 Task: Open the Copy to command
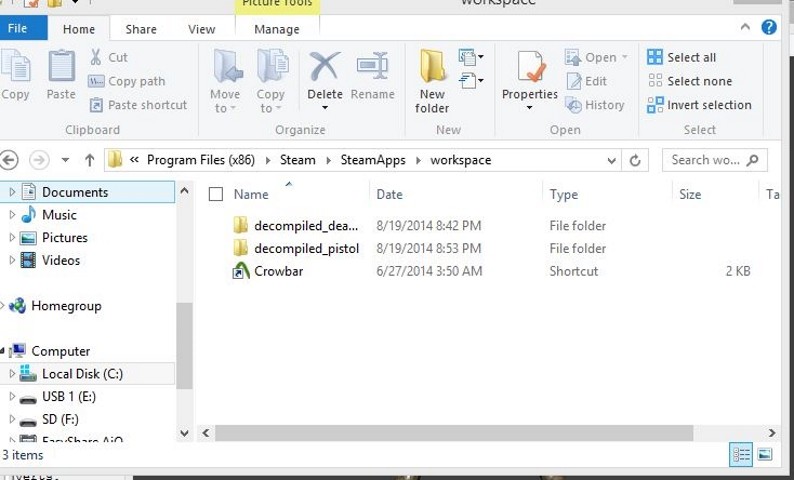pos(271,81)
